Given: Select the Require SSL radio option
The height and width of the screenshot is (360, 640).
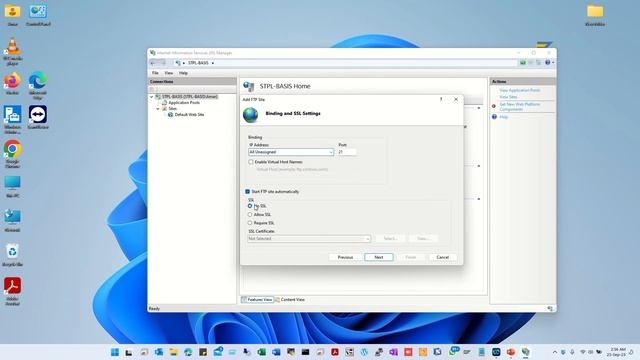Looking at the screenshot, I should click(250, 223).
